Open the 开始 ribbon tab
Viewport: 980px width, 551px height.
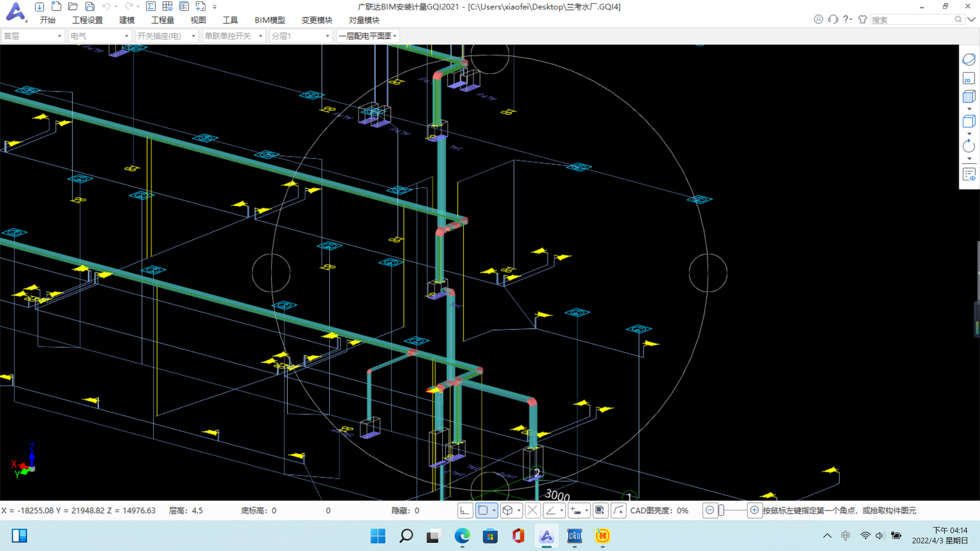tap(47, 20)
